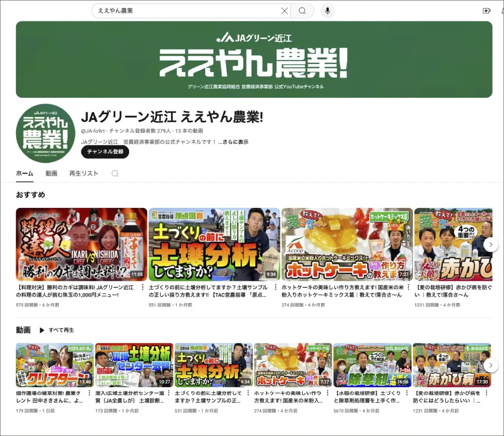
Task: Click text 575 回視聴・6 か月前
Action: [37, 305]
